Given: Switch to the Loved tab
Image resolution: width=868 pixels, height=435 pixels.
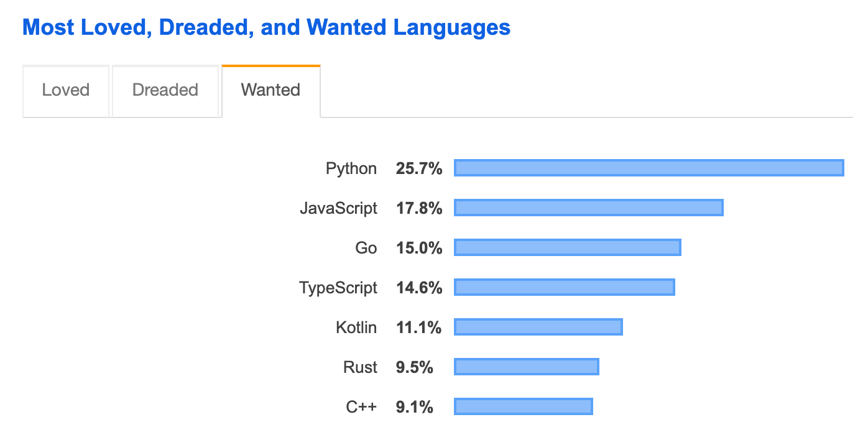Looking at the screenshot, I should (x=65, y=91).
